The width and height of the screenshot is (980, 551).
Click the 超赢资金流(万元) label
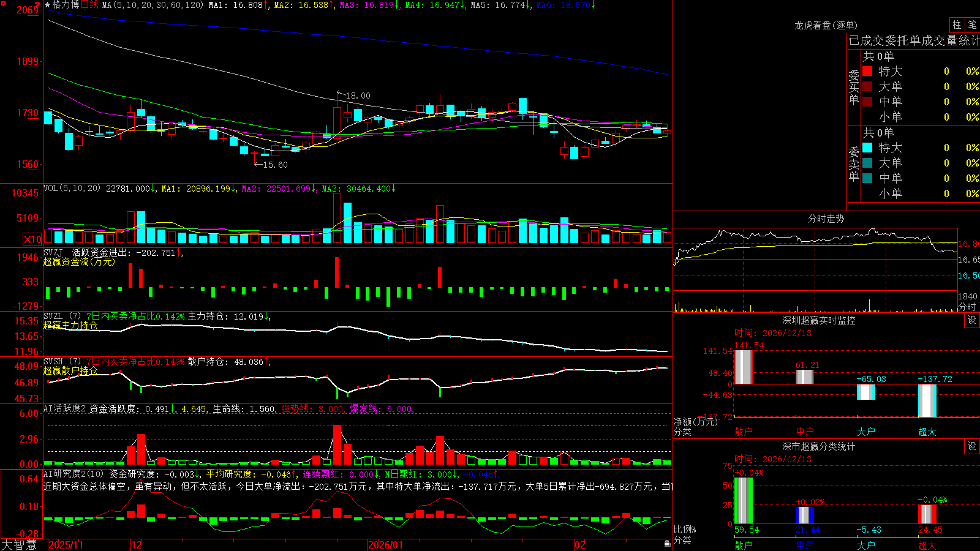(x=79, y=261)
